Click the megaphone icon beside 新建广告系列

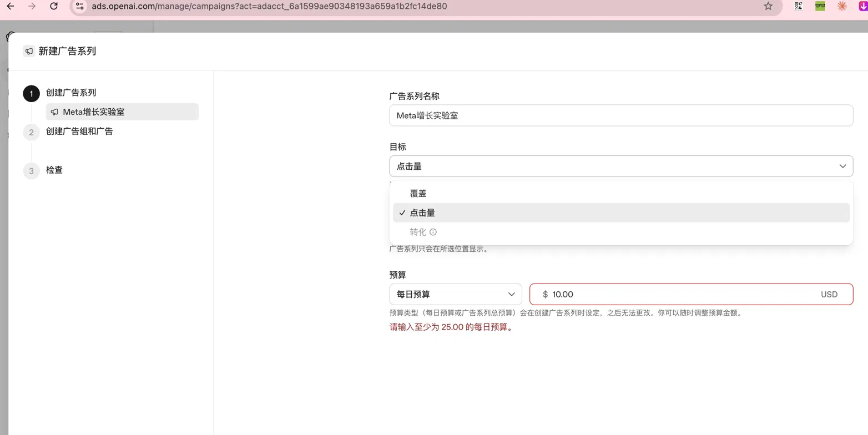(29, 51)
